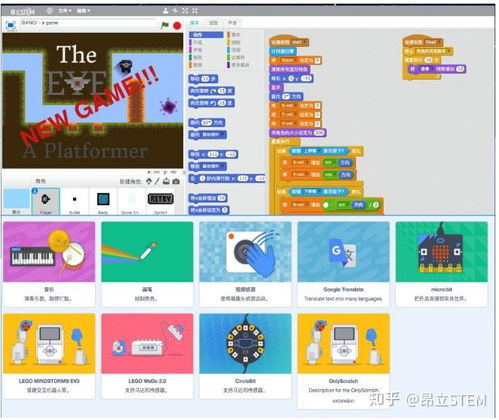Add the CircleBit extension
499x420 pixels.
[x=245, y=356]
